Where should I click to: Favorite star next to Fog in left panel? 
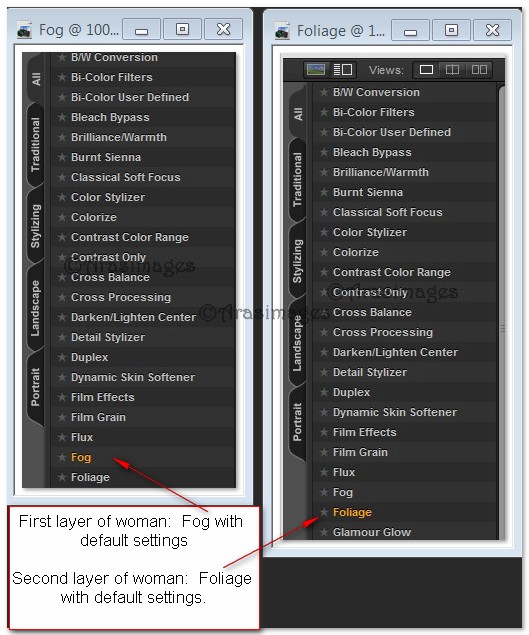[x=62, y=457]
